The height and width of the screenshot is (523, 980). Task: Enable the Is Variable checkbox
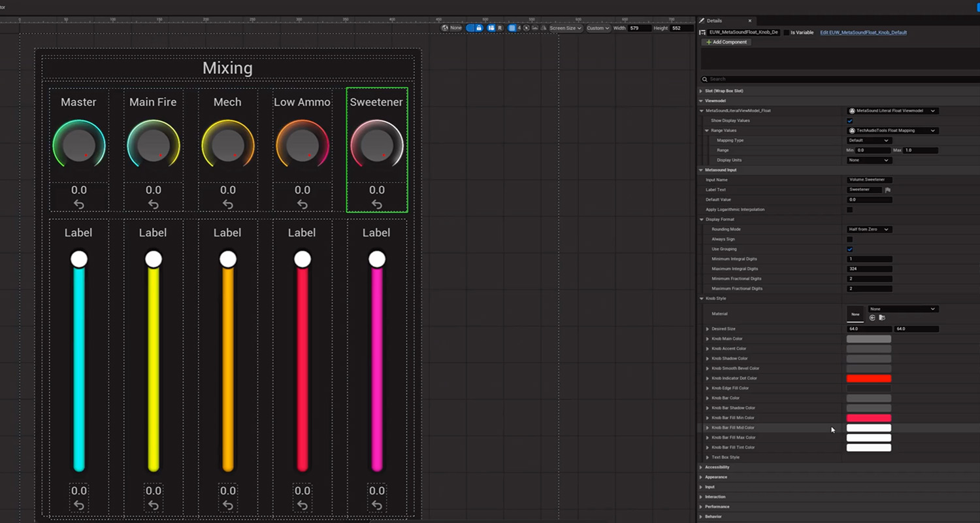click(x=786, y=33)
